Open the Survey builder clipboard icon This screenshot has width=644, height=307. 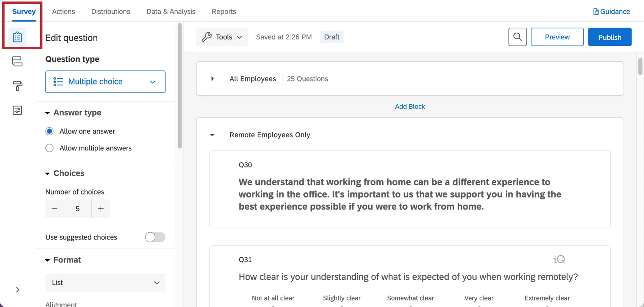point(17,37)
